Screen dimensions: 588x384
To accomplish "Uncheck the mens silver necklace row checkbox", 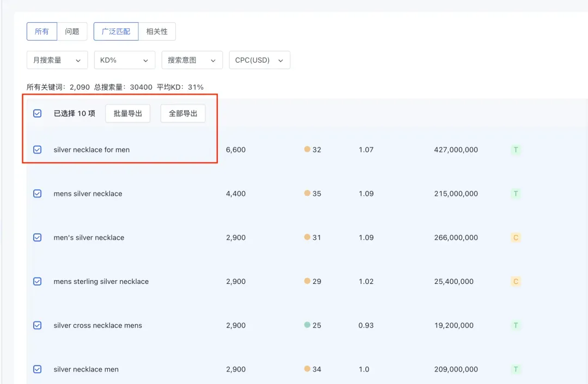I will click(x=37, y=194).
